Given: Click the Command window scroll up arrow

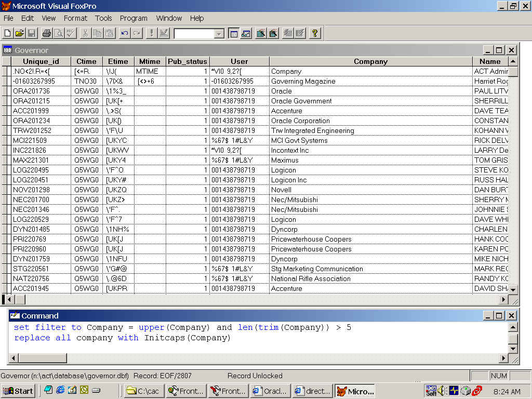Looking at the screenshot, I should coord(513,327).
